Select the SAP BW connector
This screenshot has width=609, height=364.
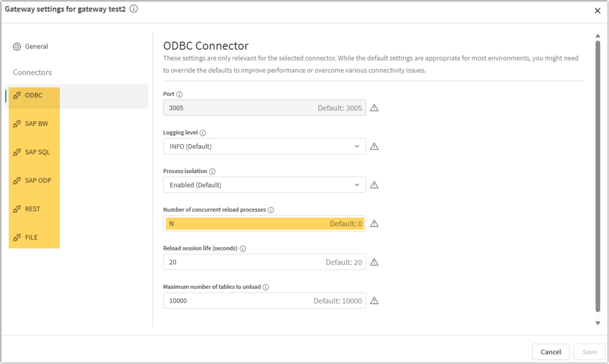click(x=77, y=124)
